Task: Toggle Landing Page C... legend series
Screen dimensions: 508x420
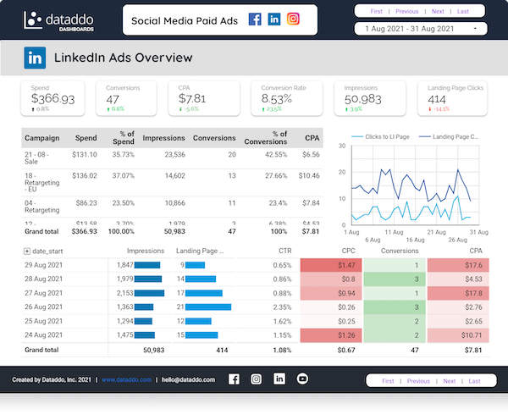Action: [449, 137]
